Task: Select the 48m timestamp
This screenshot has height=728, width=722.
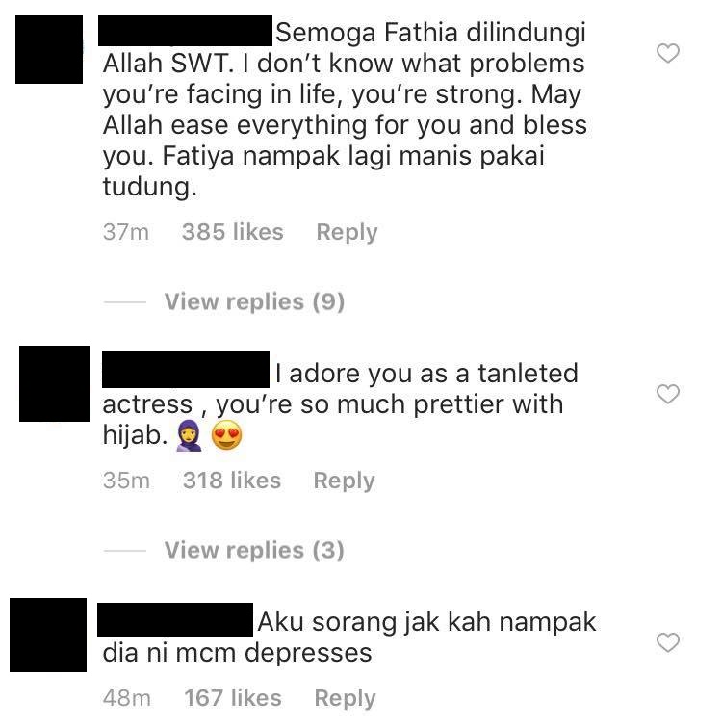Action: (x=127, y=698)
